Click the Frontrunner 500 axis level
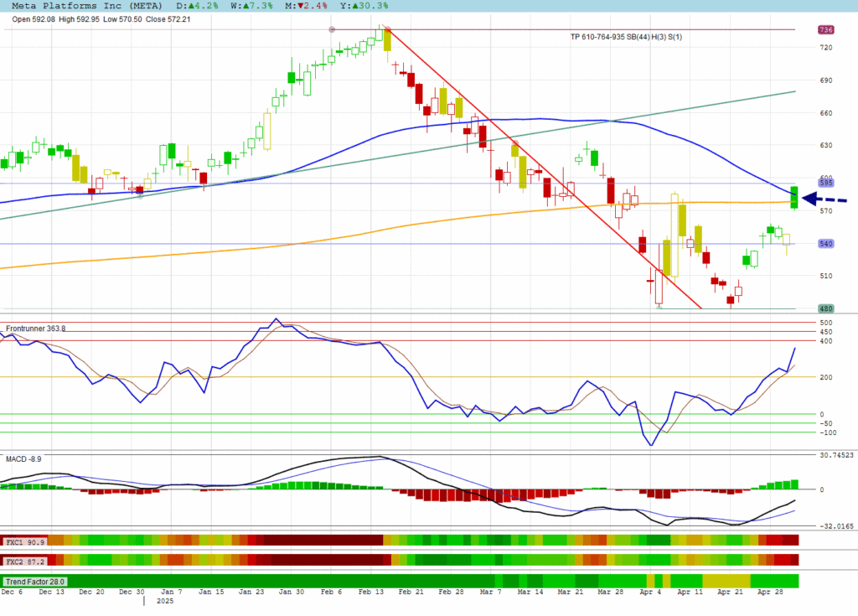Viewport: 858px width, 616px height. (x=825, y=323)
